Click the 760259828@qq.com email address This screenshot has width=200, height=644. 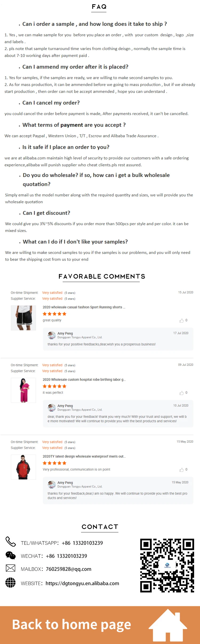[x=69, y=569]
